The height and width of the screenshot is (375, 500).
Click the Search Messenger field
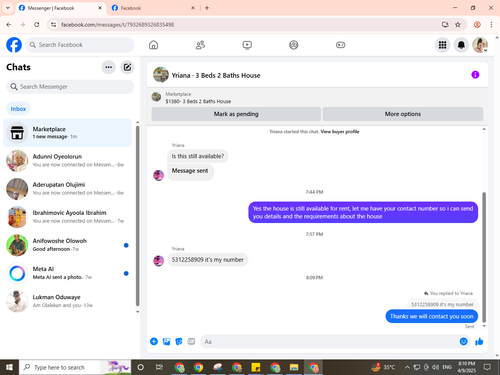pos(70,87)
